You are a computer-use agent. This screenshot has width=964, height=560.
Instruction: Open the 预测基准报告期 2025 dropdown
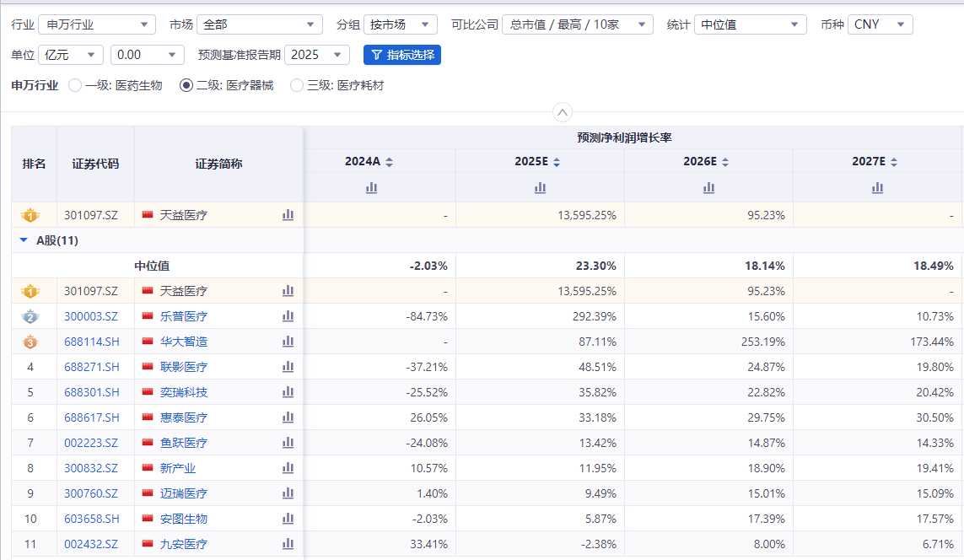[x=316, y=55]
